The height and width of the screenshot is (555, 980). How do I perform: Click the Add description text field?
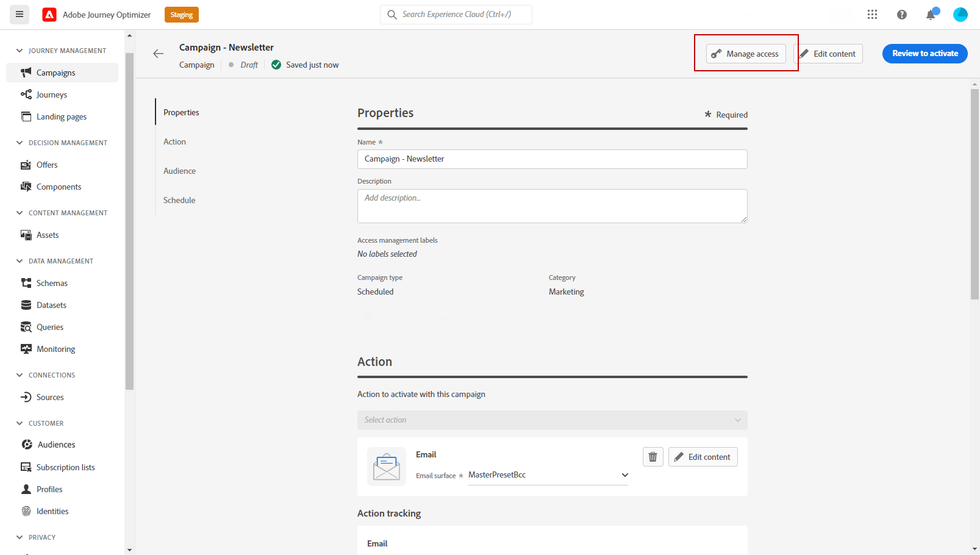coord(552,206)
